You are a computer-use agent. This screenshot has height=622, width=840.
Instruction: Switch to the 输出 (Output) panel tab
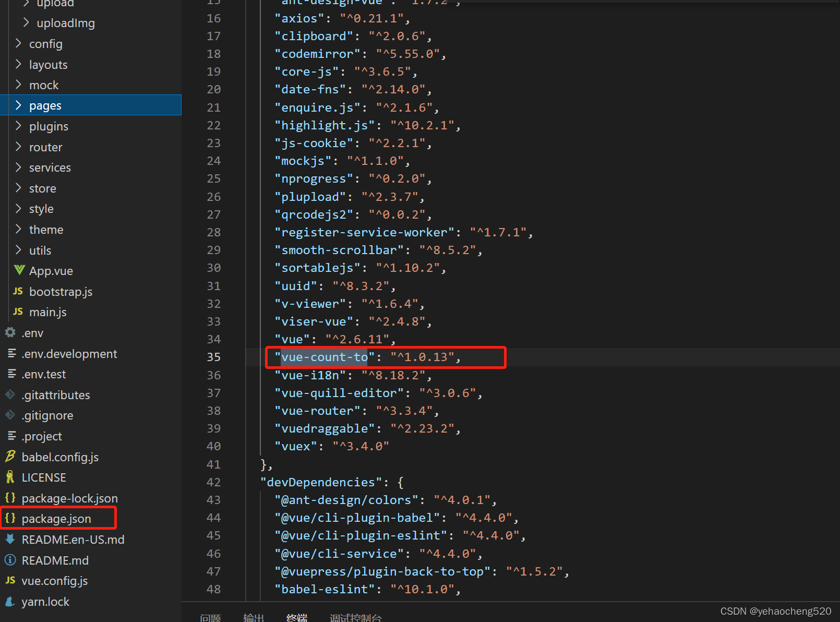coord(254,617)
